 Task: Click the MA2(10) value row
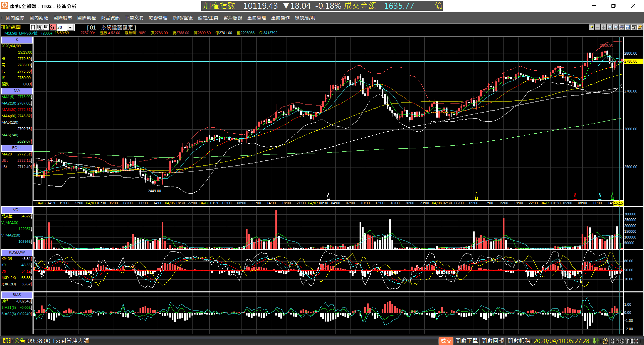(x=16, y=103)
